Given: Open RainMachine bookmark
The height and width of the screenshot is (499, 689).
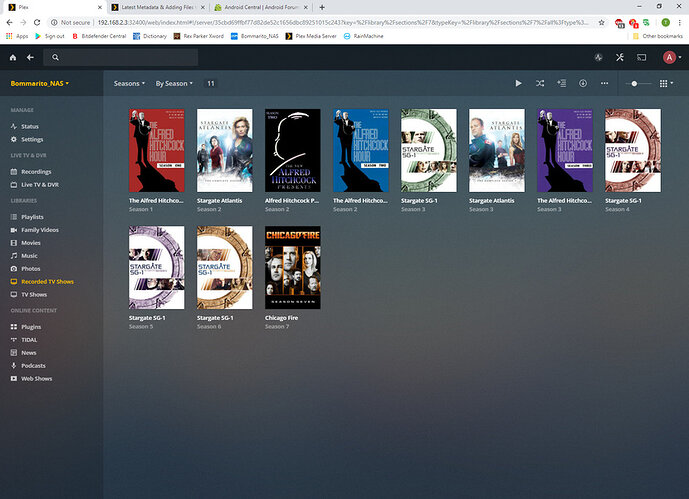Looking at the screenshot, I should point(363,36).
